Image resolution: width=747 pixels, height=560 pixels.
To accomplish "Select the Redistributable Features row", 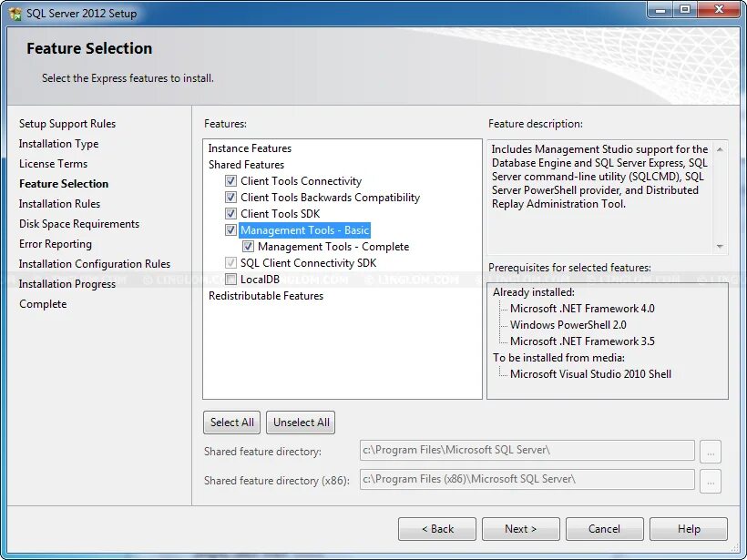I will (266, 296).
